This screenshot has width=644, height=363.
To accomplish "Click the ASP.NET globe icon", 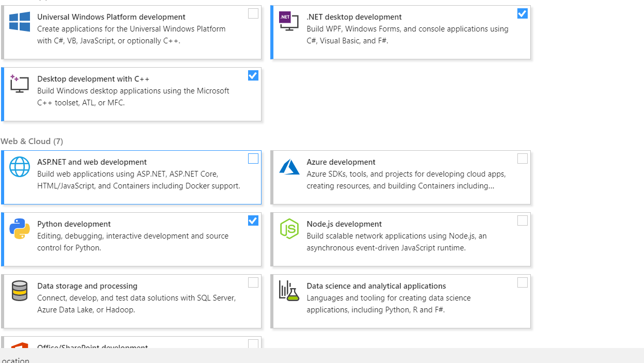I will (x=20, y=167).
